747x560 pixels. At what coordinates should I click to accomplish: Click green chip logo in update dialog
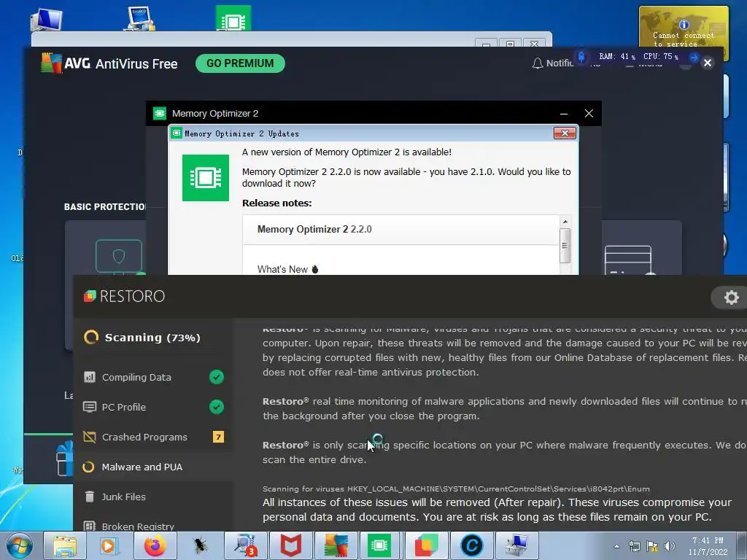click(x=205, y=178)
